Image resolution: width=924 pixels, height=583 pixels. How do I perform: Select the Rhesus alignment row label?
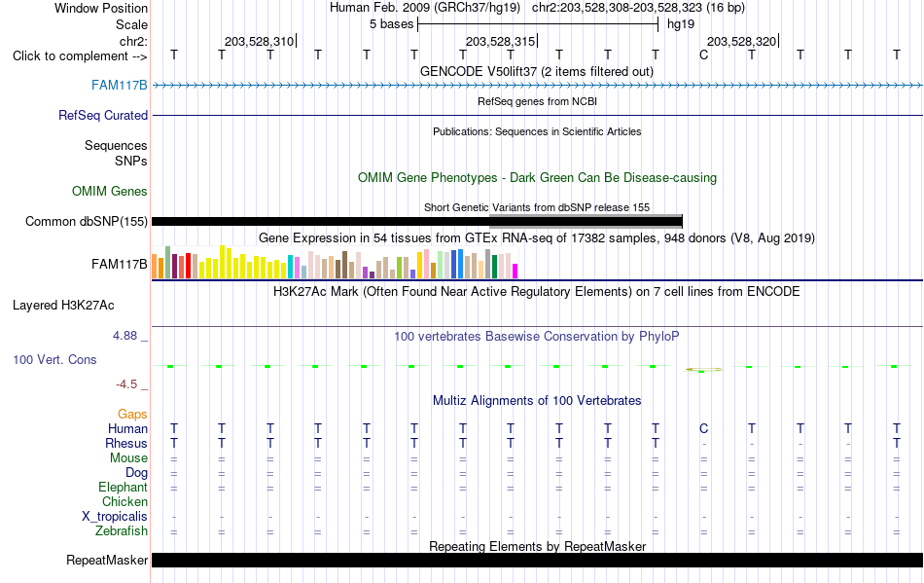(126, 443)
